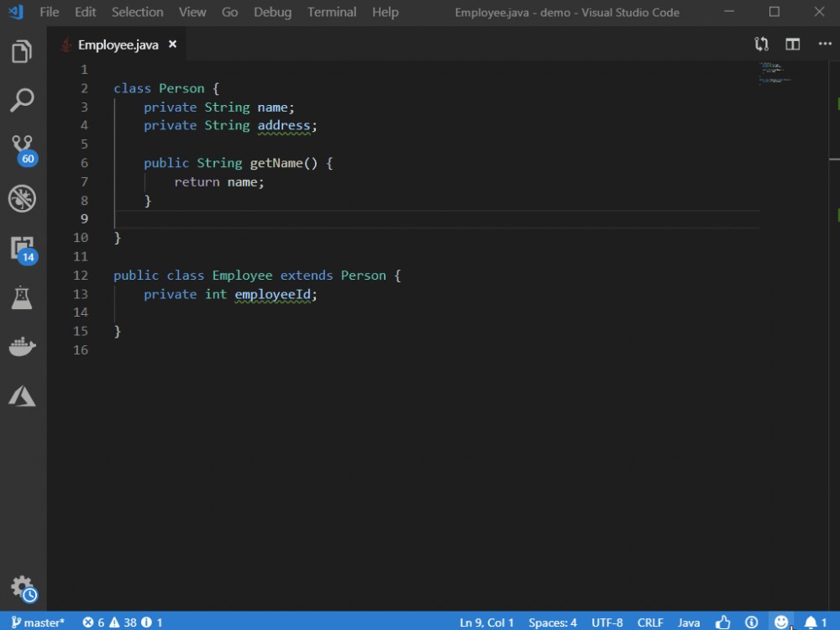Image resolution: width=840 pixels, height=630 pixels.
Task: Toggle split editor layout
Action: coord(792,45)
